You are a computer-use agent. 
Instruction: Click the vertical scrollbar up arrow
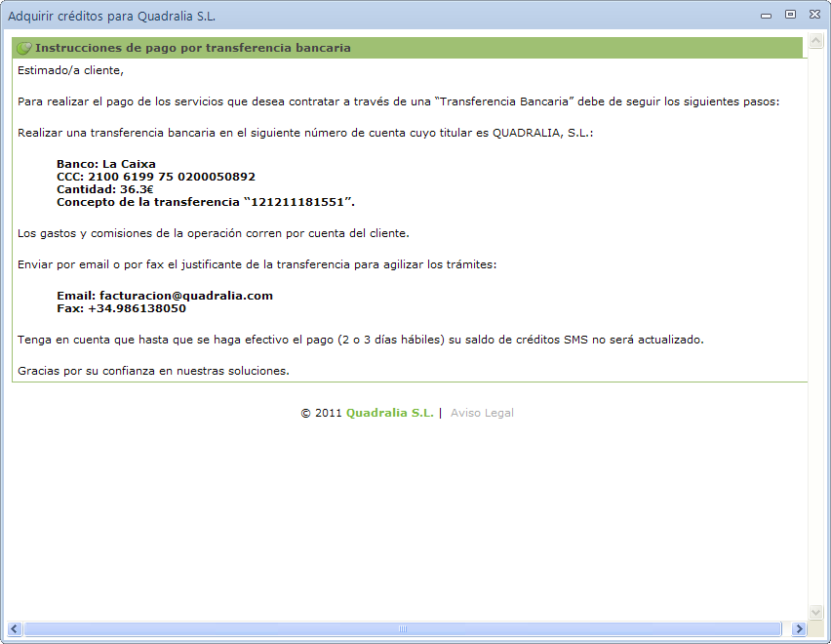[x=815, y=45]
